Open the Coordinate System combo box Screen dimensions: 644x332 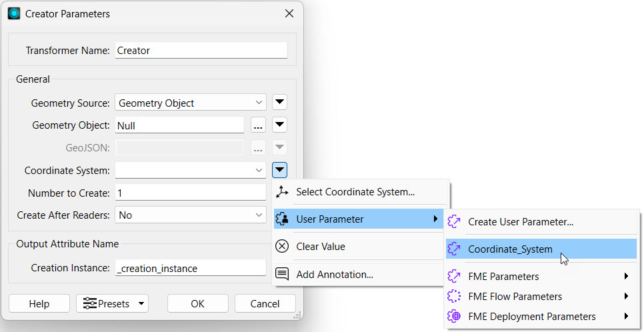click(191, 171)
